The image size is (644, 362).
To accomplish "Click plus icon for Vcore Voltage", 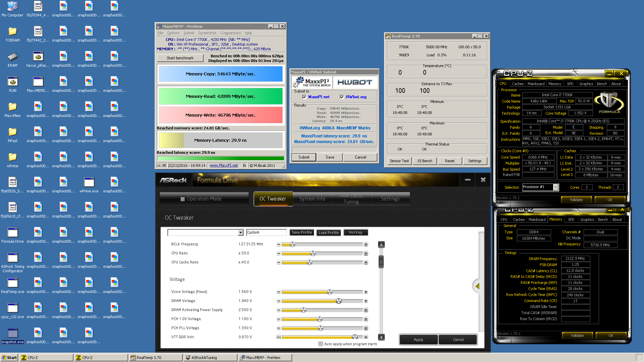I will point(366,292).
